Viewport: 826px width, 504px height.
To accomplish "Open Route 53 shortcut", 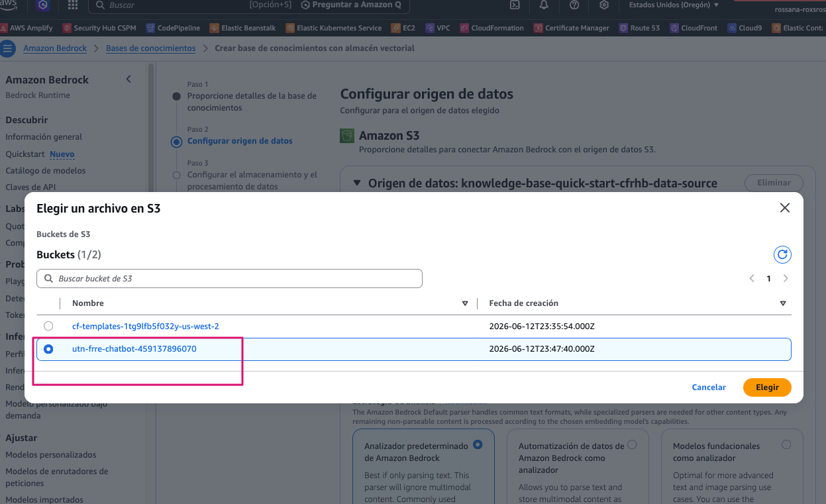I will pos(639,28).
